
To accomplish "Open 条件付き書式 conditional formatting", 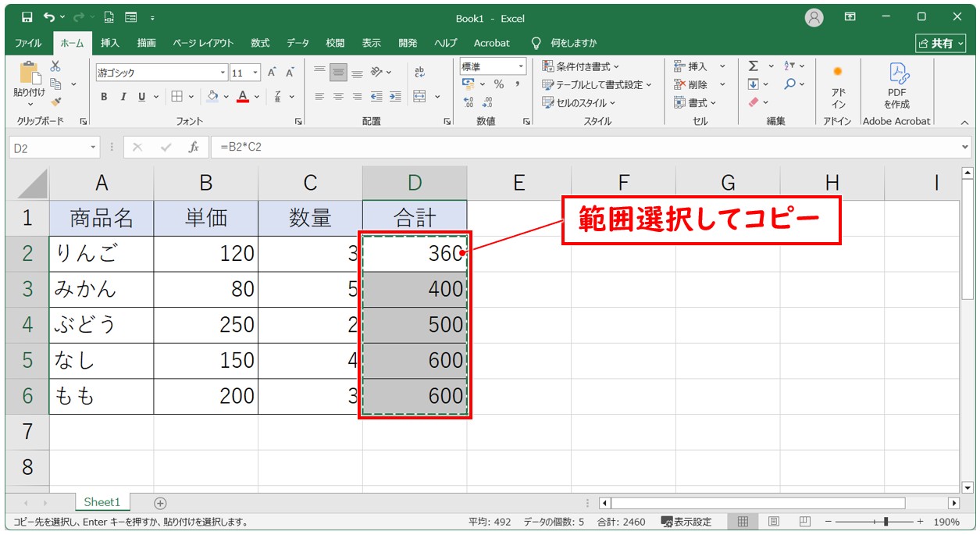I will tap(582, 66).
